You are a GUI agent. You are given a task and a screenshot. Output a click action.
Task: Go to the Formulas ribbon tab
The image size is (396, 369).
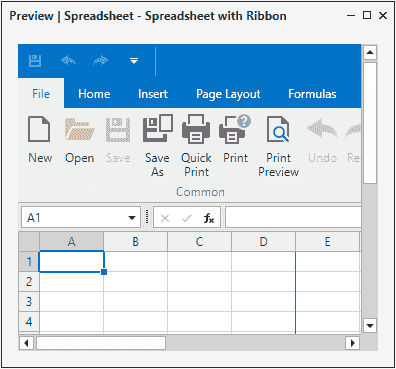(x=312, y=94)
